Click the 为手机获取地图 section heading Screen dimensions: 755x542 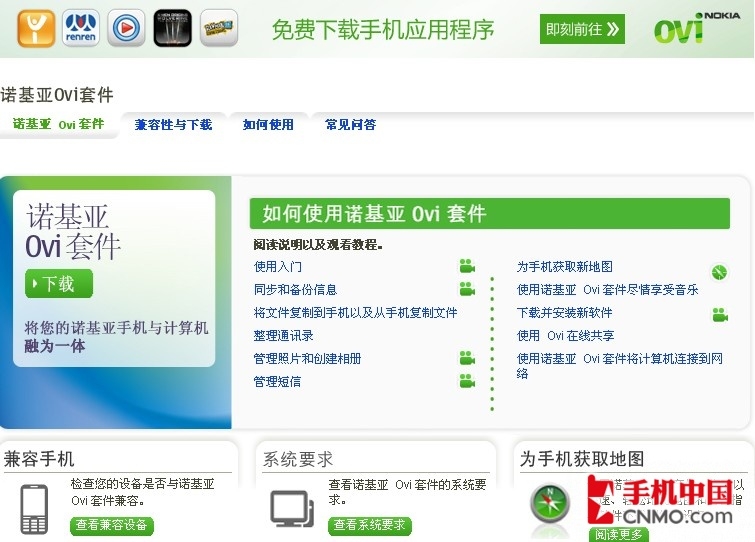[582, 459]
